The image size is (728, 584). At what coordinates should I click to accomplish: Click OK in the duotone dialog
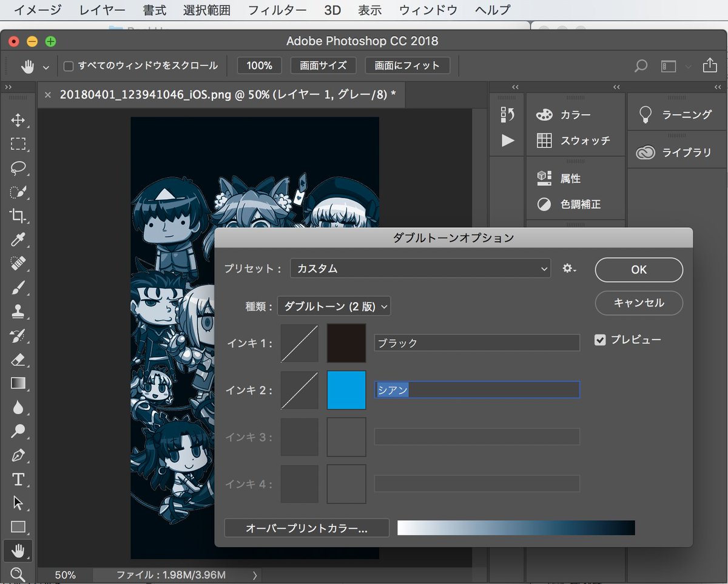point(639,270)
